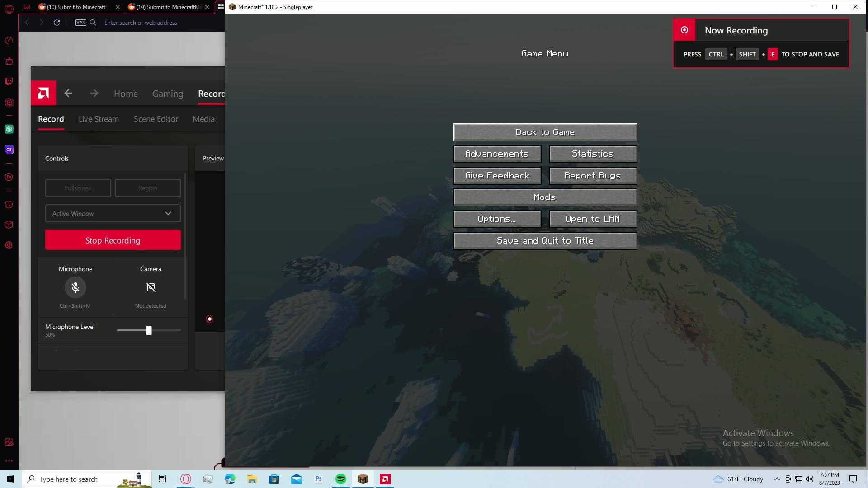Click the Windows taskbar search box
Viewport: 868px width, 488px height.
tap(87, 479)
